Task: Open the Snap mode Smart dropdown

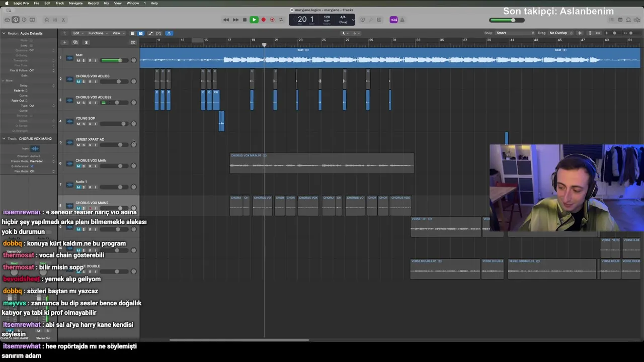Action: point(515,33)
